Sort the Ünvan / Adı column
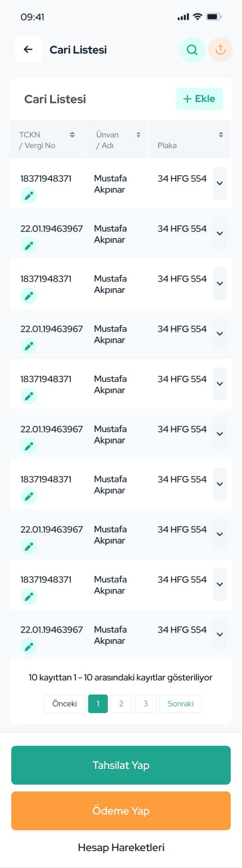 pos(138,135)
